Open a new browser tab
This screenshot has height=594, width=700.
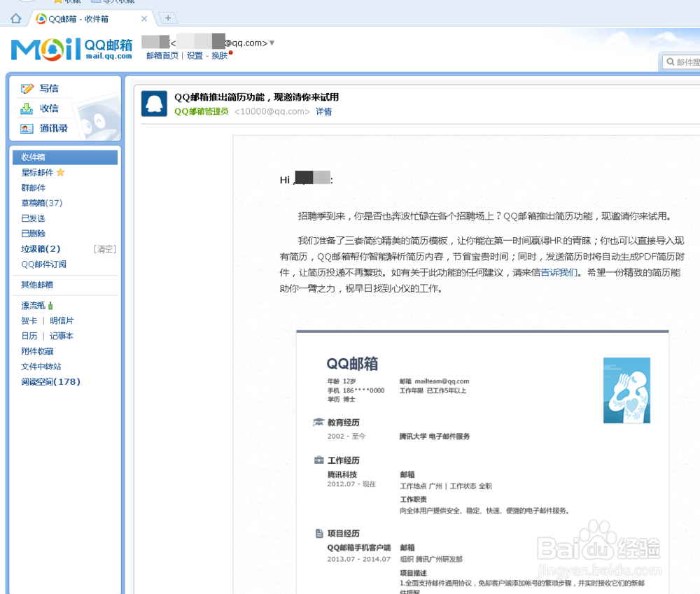168,18
